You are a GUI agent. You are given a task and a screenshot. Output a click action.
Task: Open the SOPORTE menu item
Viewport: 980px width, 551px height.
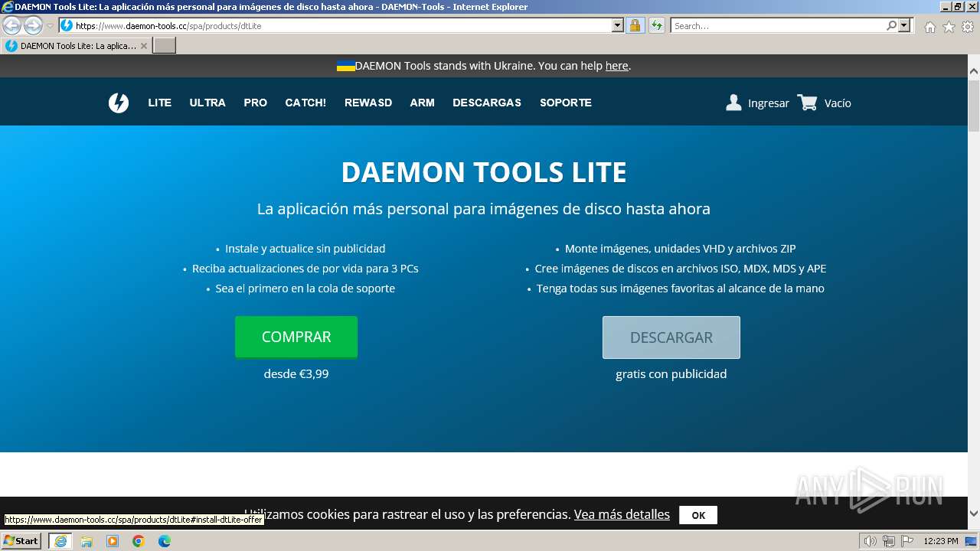click(566, 103)
